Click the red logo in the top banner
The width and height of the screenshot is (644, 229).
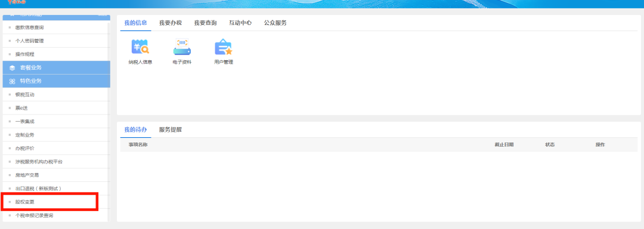[17, 2]
